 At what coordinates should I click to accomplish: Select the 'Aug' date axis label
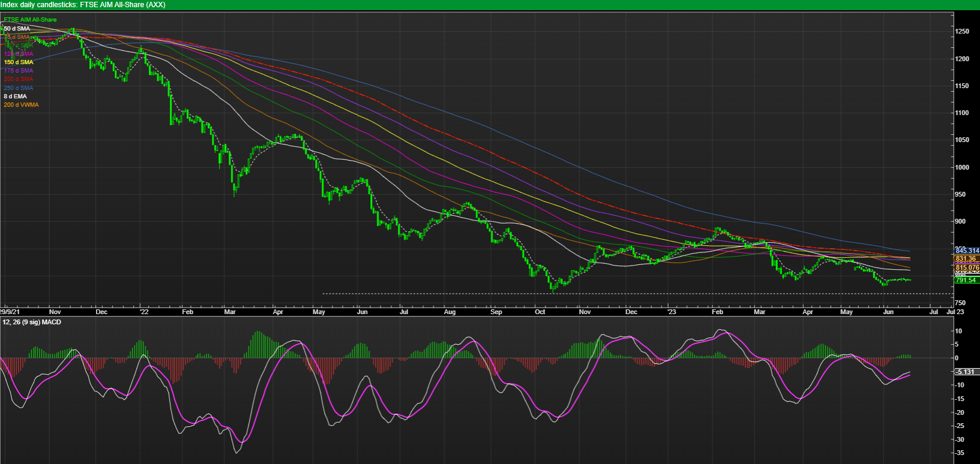point(449,312)
